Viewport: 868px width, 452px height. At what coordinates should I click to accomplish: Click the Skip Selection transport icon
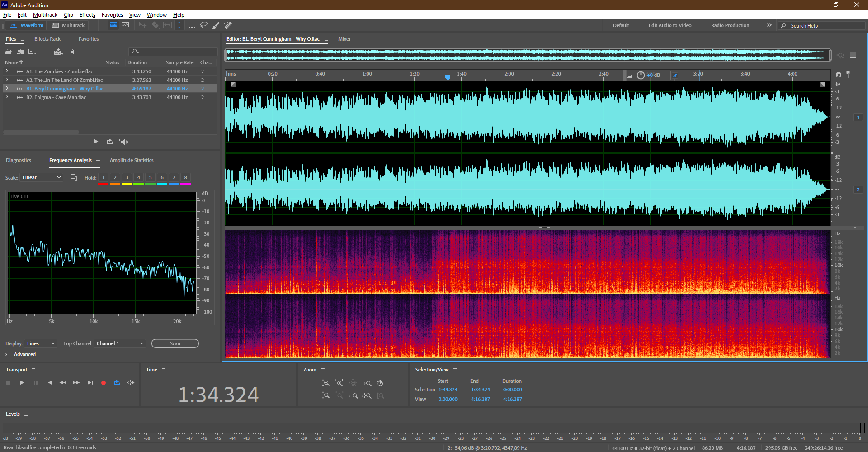131,383
